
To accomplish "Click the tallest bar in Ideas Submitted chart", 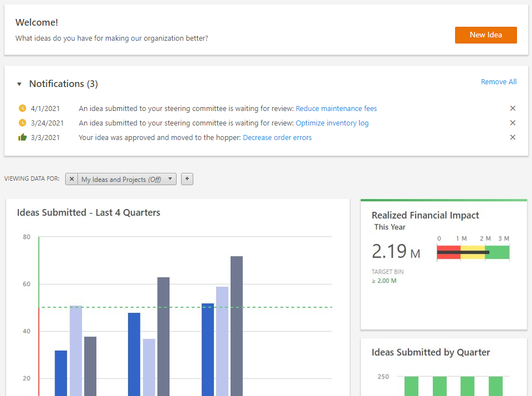I will (x=237, y=323).
